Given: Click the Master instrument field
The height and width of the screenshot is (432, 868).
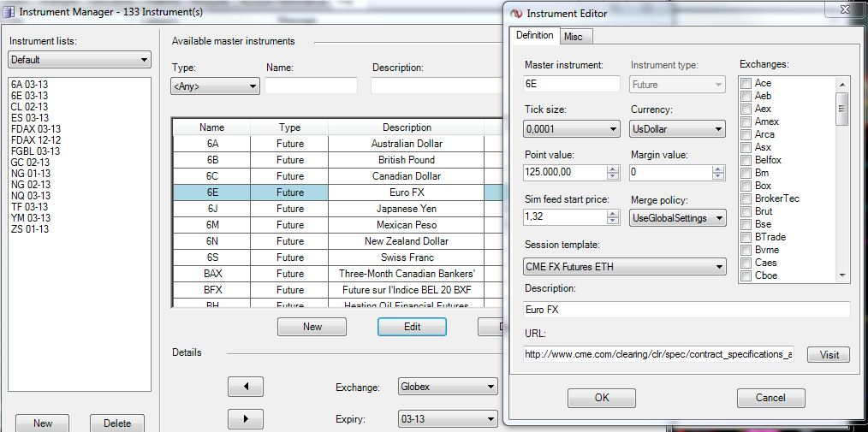Looking at the screenshot, I should pos(571,84).
